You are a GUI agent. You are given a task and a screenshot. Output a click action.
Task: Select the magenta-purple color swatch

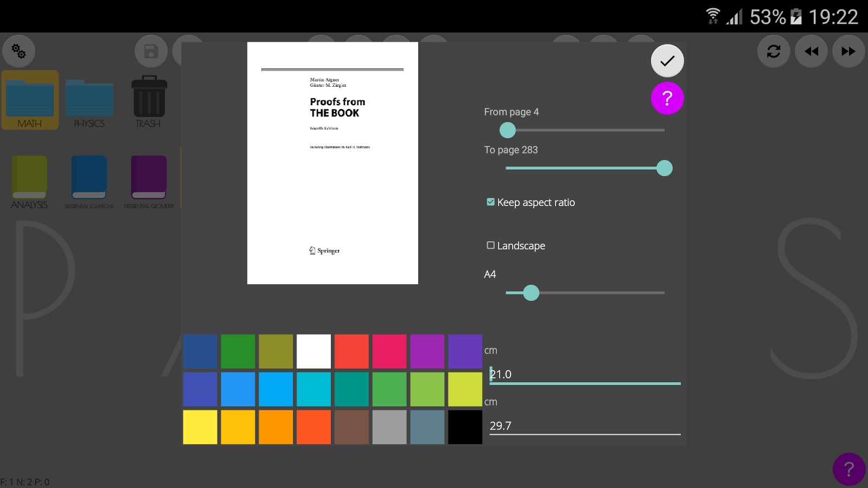coord(427,351)
